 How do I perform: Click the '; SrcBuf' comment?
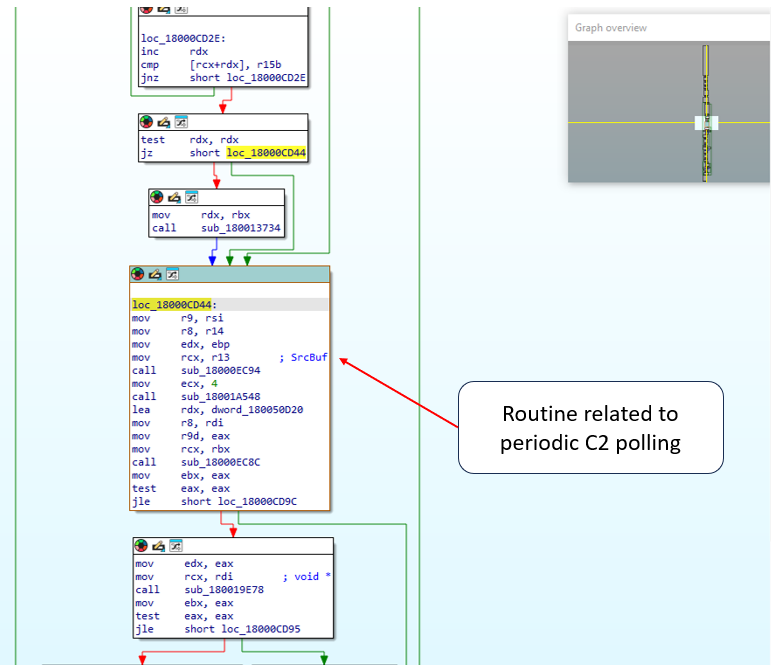(x=303, y=357)
